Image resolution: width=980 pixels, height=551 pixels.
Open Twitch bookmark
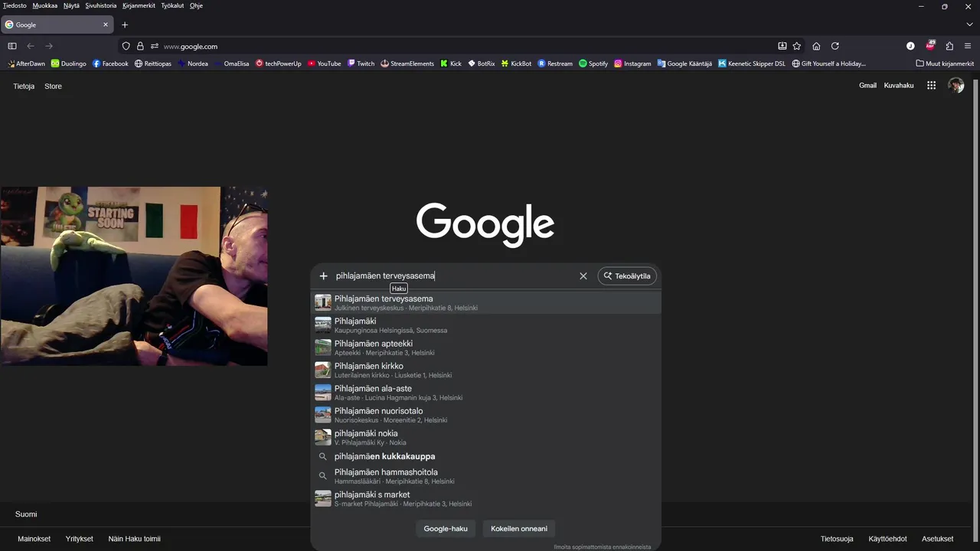(361, 64)
